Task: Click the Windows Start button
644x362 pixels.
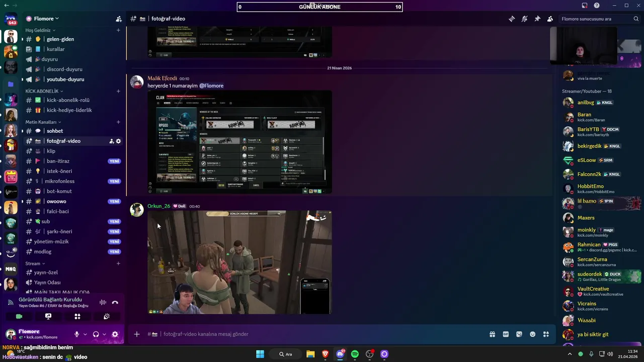Action: pos(260,354)
